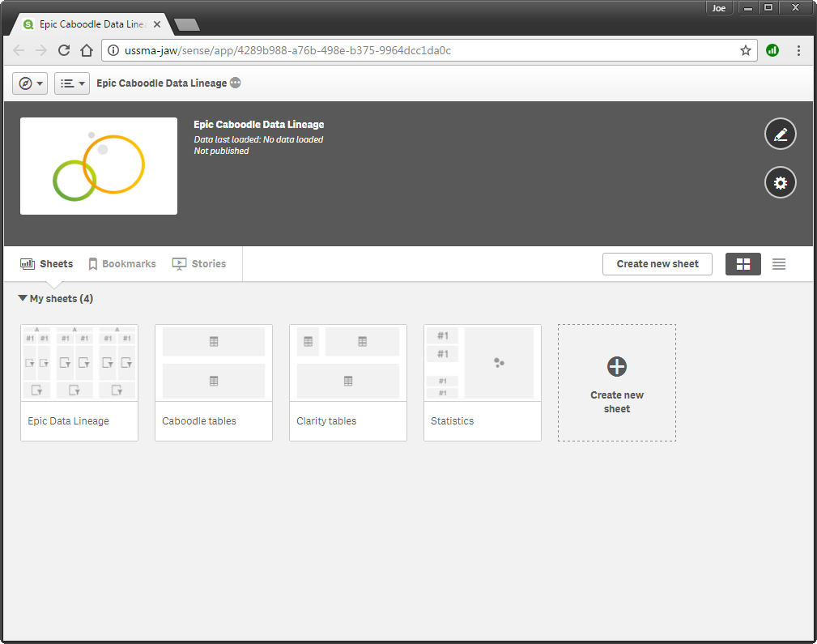Go to browser home page icon
The width and height of the screenshot is (817, 644).
[87, 50]
